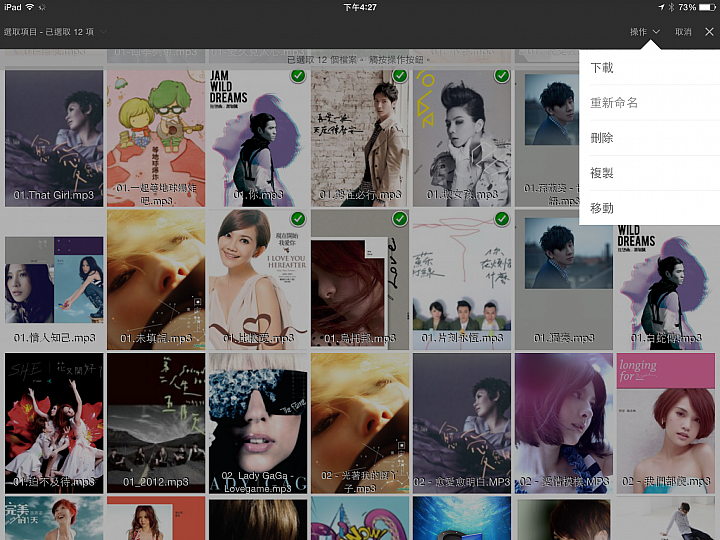Close selection mode with the X icon
Image resolution: width=720 pixels, height=540 pixels.
[709, 32]
